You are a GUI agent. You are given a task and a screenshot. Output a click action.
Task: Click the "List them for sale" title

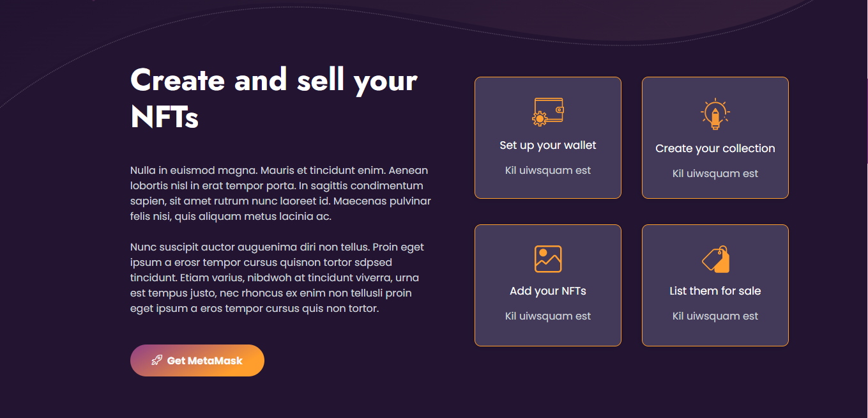click(715, 291)
